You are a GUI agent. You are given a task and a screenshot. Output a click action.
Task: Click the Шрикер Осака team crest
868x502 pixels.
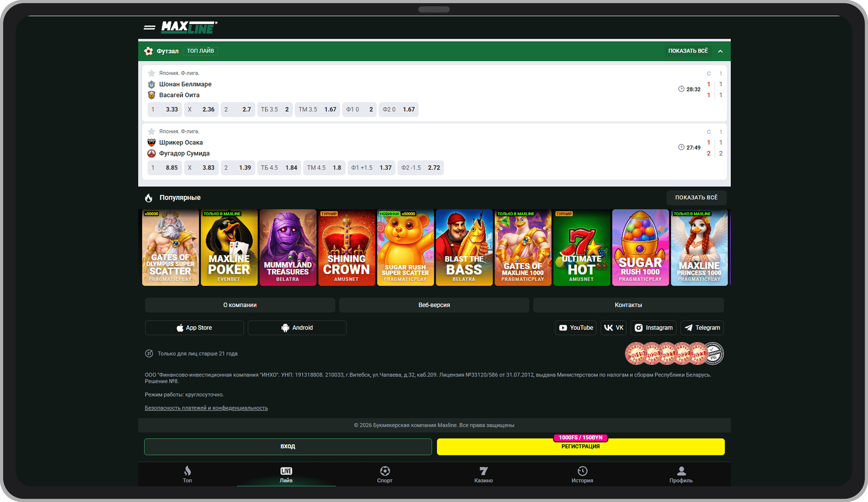[x=152, y=142]
